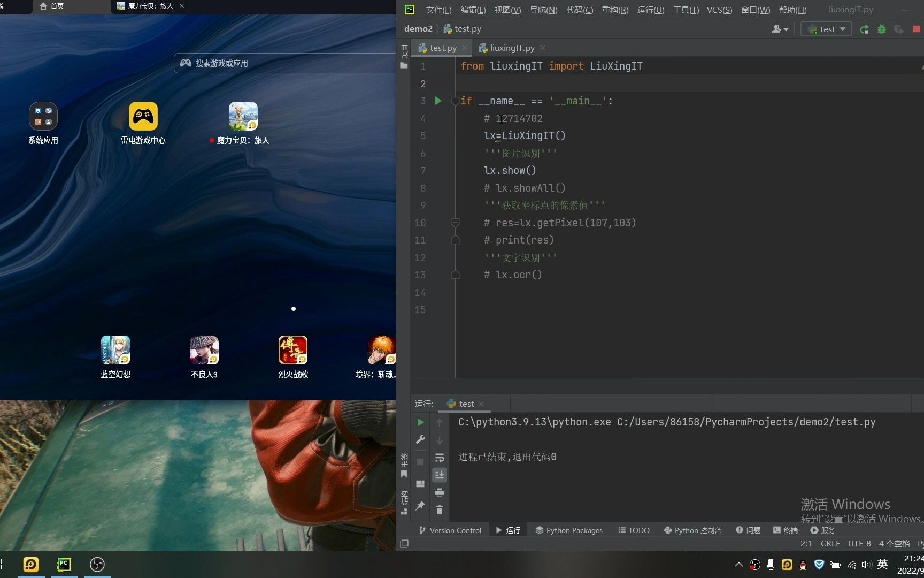
Task: Expand the test run configuration dropdown
Action: 826,29
